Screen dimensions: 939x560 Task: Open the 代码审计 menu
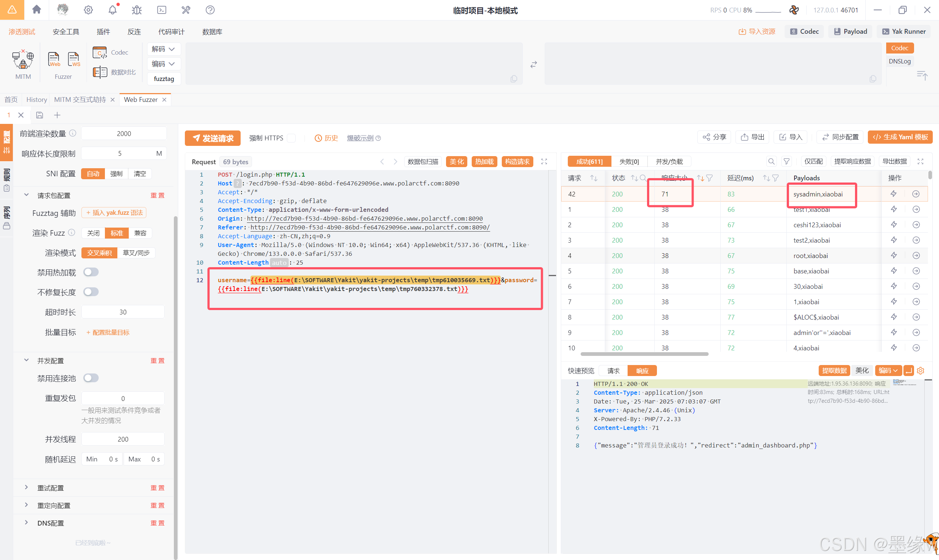171,32
